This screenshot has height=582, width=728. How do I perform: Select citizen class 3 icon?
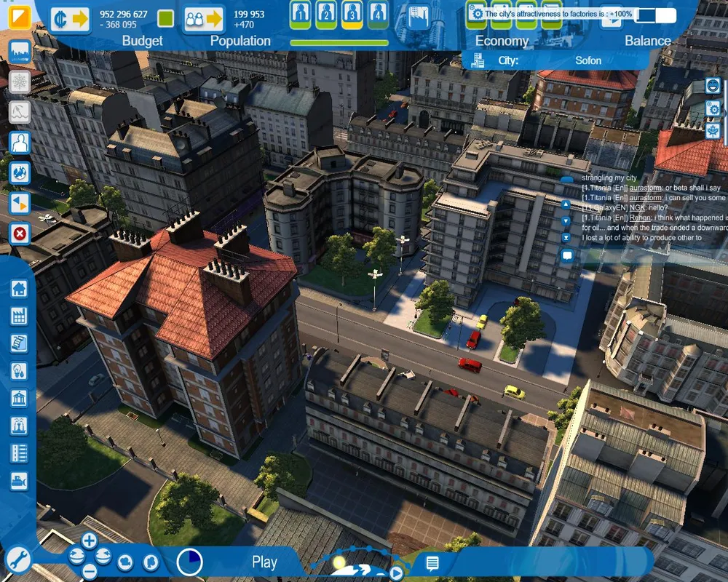[x=352, y=13]
